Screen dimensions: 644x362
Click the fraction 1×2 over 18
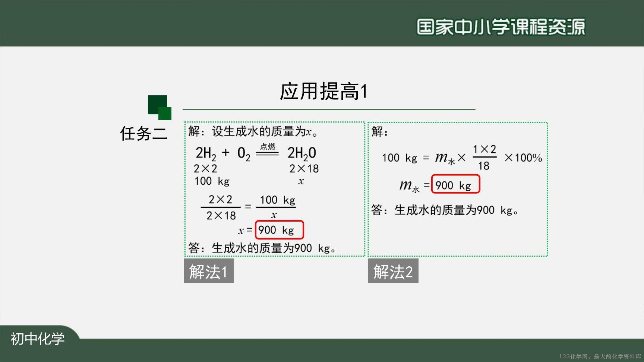(x=484, y=158)
